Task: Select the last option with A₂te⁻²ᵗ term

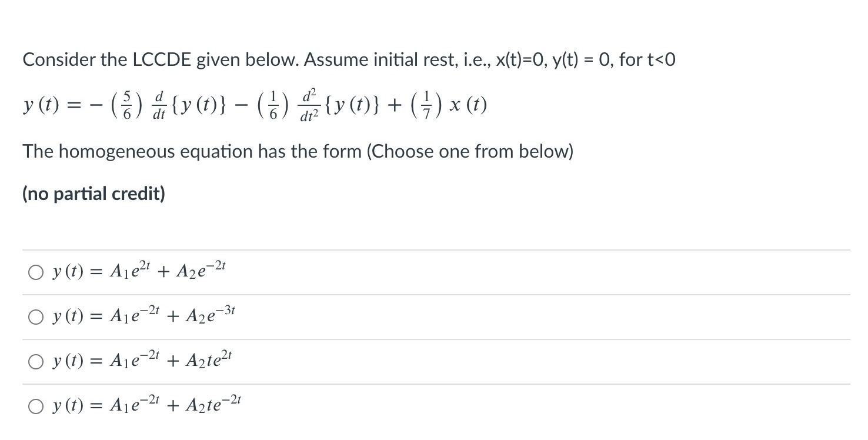Action: (x=36, y=406)
